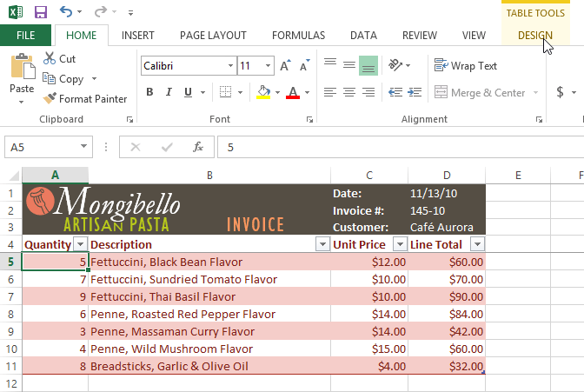
Task: Open underline style dropdown arrow
Action: (203, 92)
